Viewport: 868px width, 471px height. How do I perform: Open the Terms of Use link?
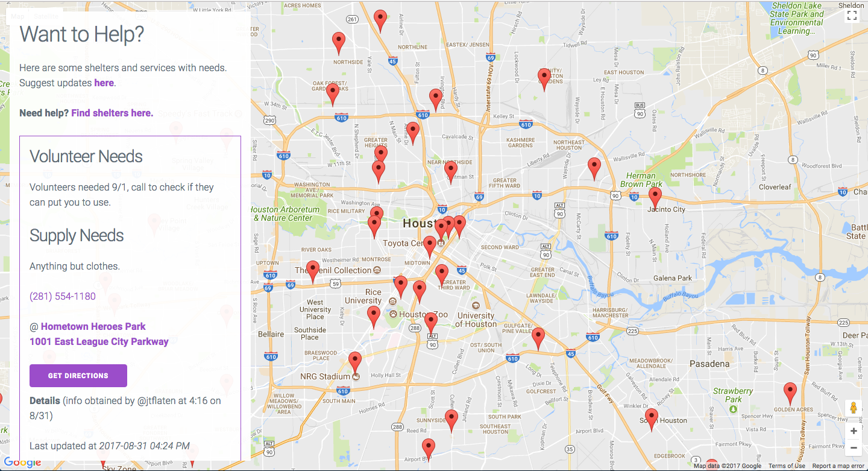(x=787, y=466)
